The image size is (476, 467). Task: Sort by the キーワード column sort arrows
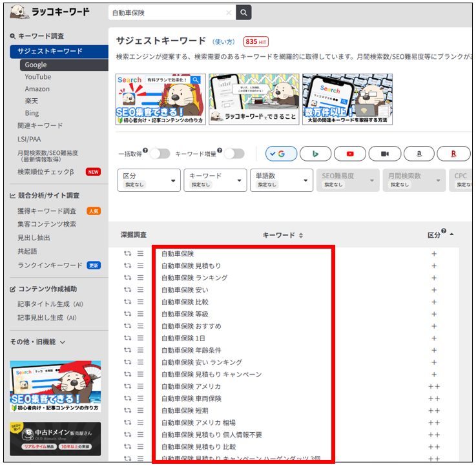[x=301, y=235]
